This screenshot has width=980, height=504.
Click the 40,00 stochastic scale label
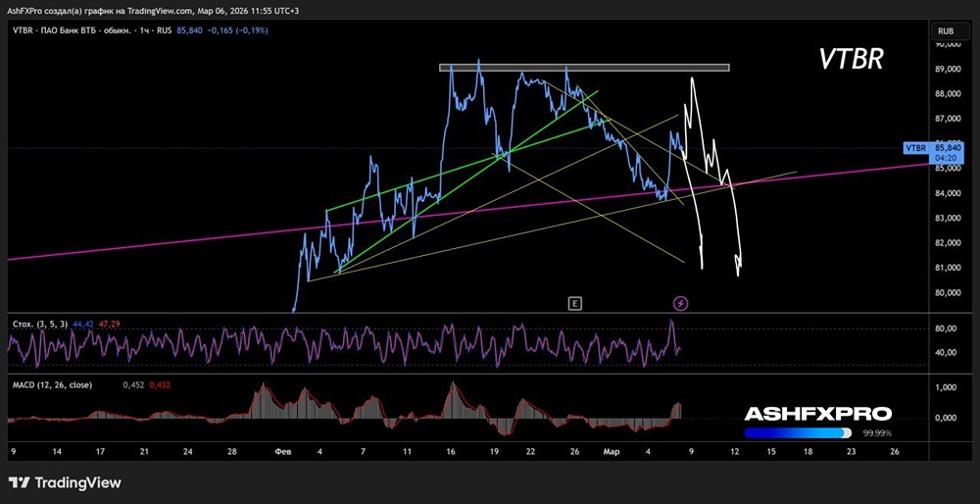coord(947,353)
